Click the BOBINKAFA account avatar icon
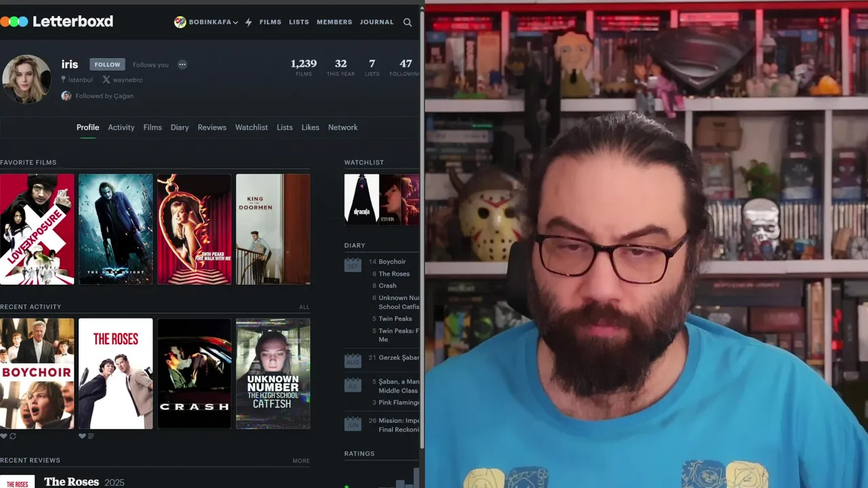 (x=180, y=22)
